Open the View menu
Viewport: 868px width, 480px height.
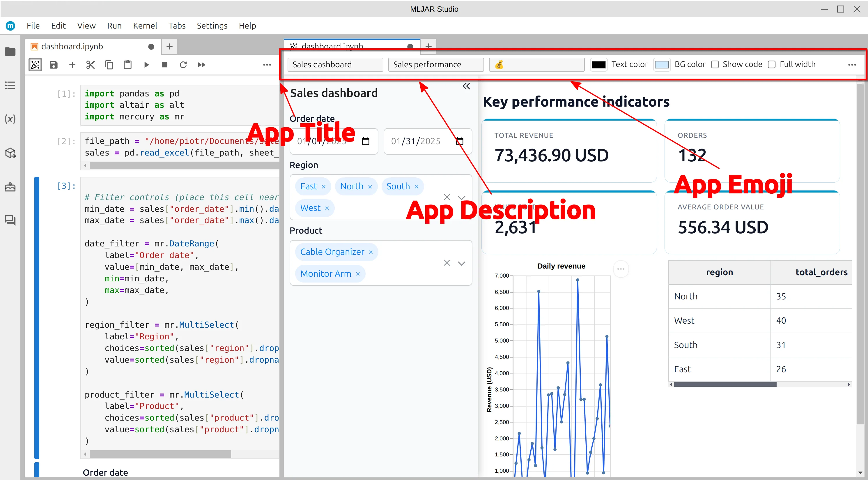click(x=86, y=26)
